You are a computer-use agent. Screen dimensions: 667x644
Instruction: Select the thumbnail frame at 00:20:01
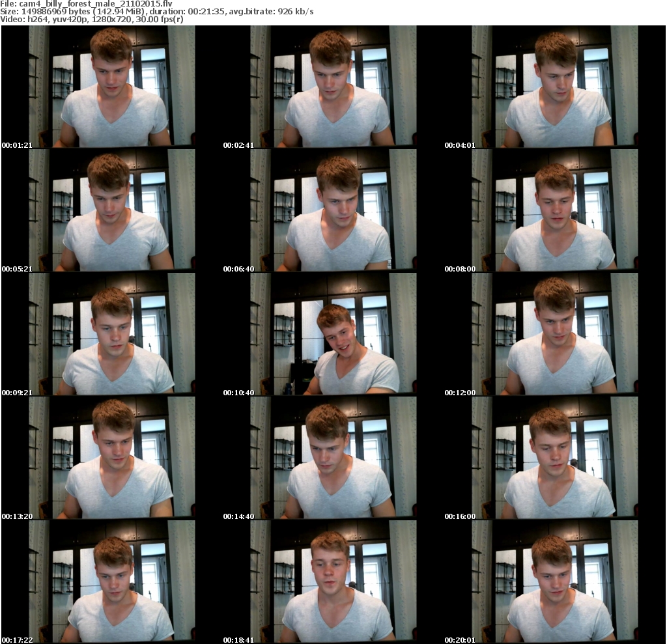click(x=555, y=582)
